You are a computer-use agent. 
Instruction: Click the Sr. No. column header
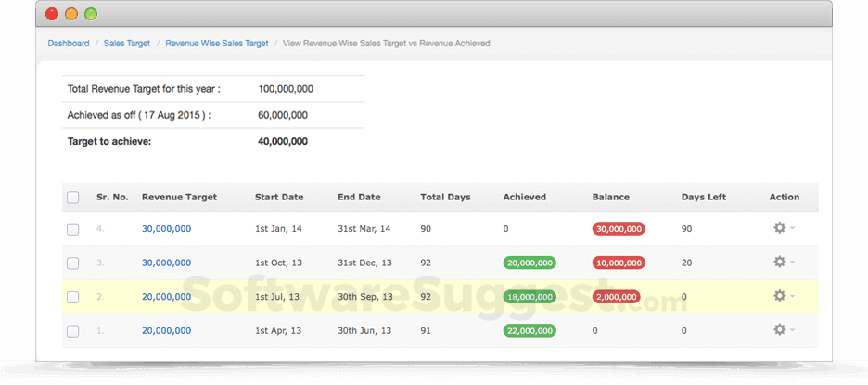click(112, 198)
